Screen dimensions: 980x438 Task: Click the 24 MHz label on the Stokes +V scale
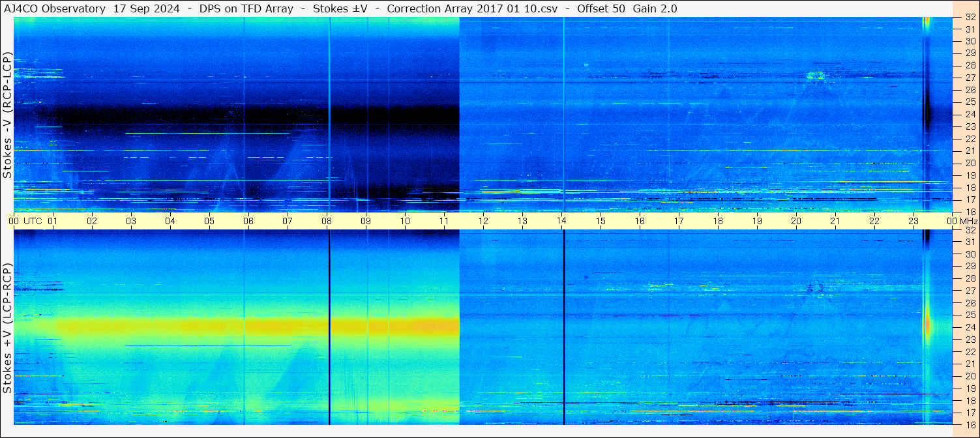pyautogui.click(x=970, y=327)
